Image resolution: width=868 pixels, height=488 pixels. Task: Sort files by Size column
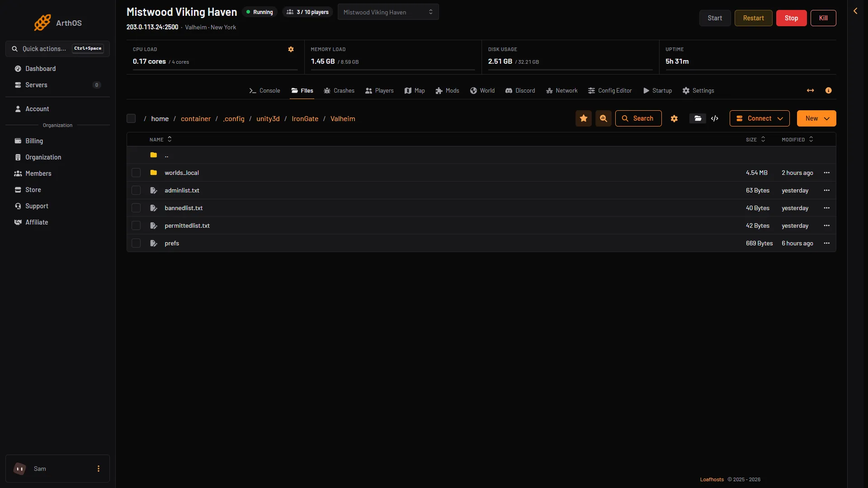755,139
